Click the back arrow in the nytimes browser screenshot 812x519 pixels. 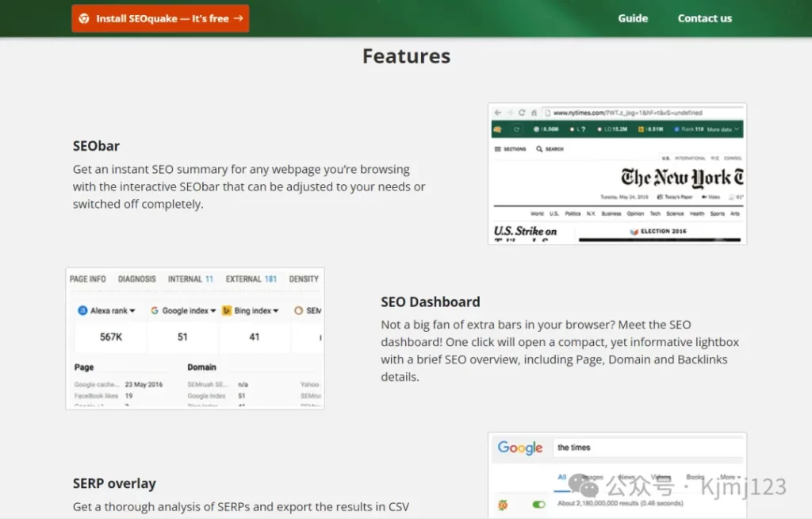498,113
